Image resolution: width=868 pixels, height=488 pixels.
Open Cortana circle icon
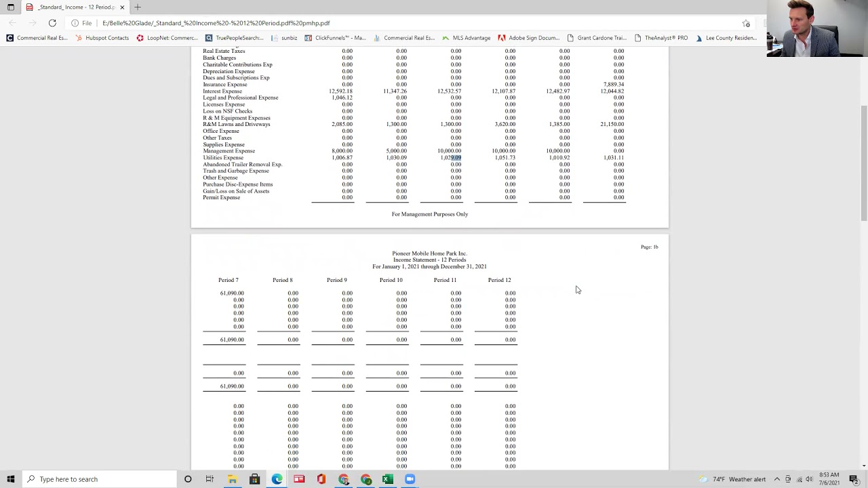(188, 479)
